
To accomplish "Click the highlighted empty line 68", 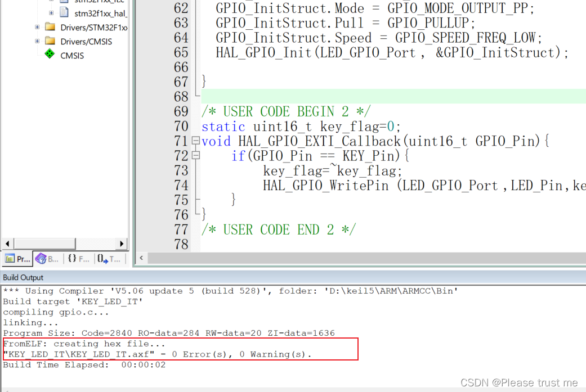I will (x=393, y=96).
